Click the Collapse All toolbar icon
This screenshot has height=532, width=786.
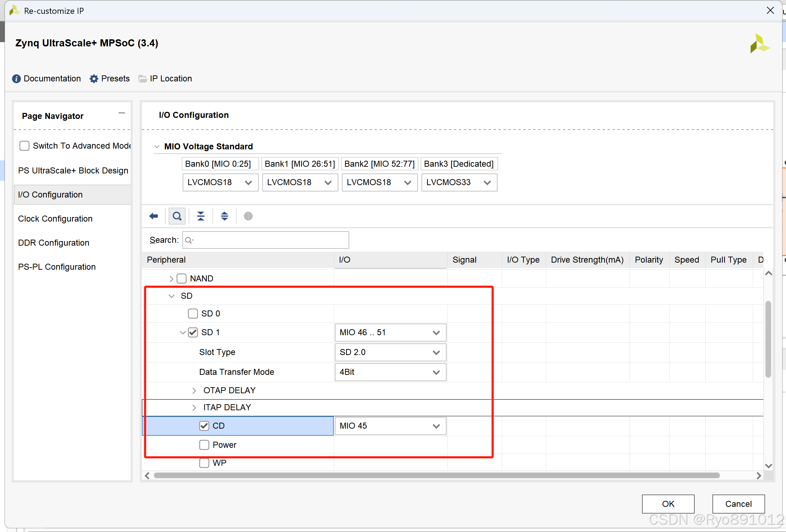(201, 216)
